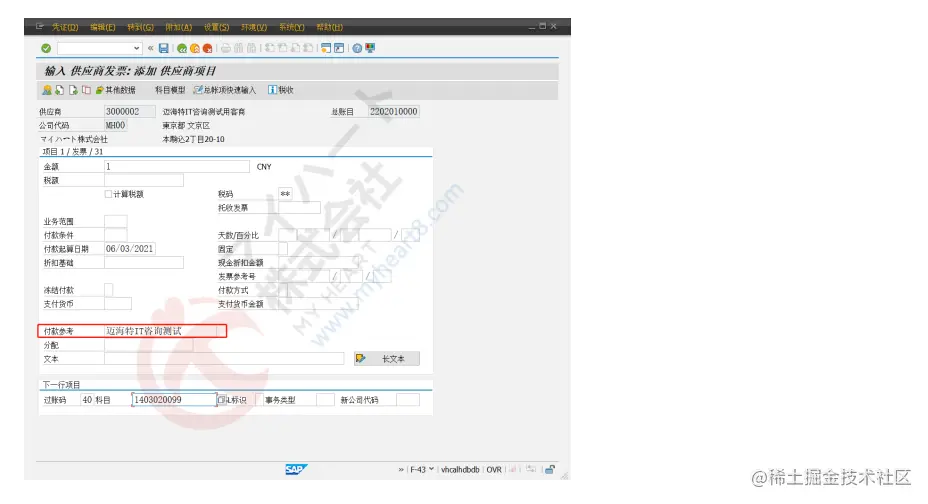
Task: Click the Find Next binoculars icon
Action: tap(252, 49)
